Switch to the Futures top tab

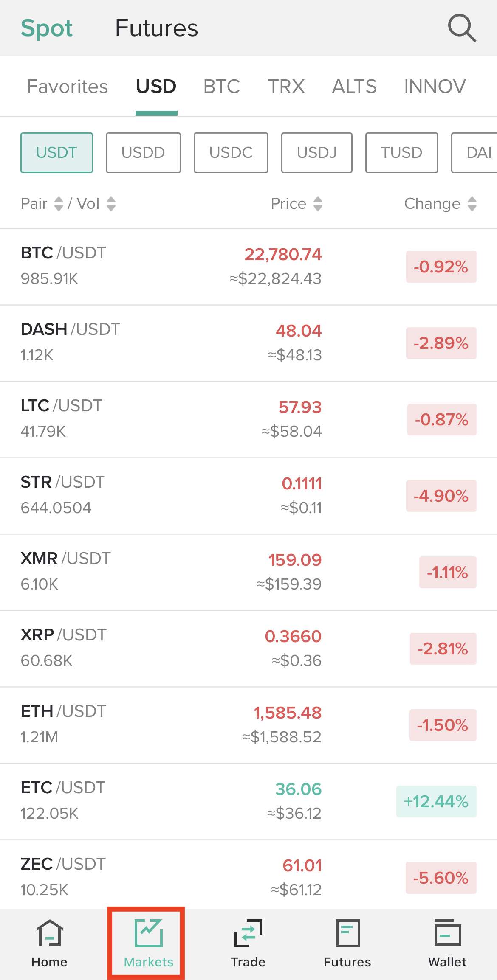point(156,28)
